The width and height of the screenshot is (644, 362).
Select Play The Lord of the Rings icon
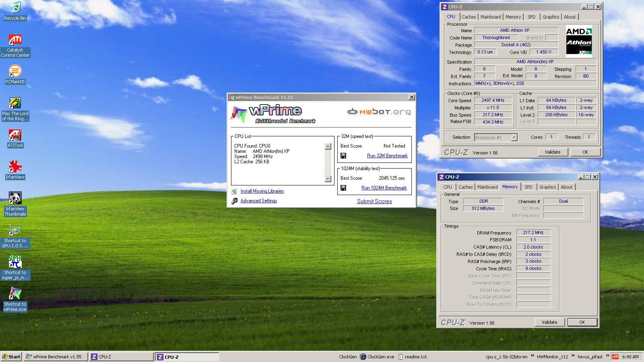[x=15, y=109]
